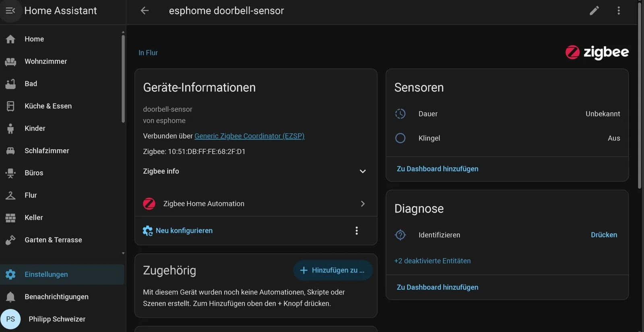
Task: Click the Hinzufügen zu ... button
Action: (x=333, y=270)
